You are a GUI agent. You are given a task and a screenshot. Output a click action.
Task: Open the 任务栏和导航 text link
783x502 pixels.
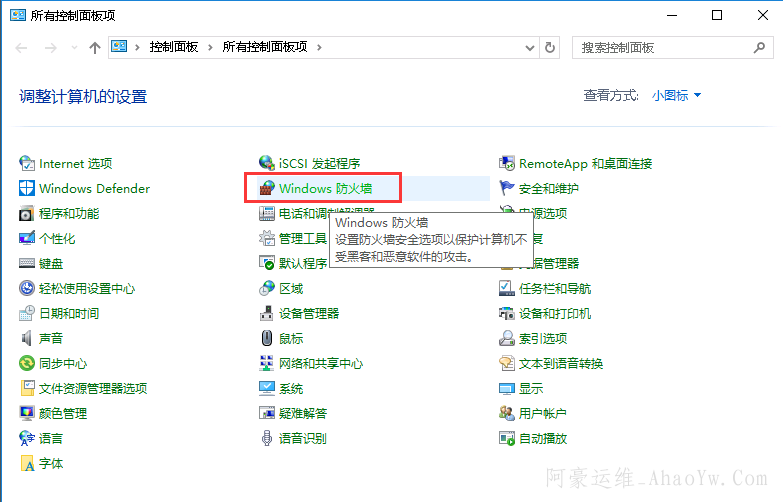(555, 289)
